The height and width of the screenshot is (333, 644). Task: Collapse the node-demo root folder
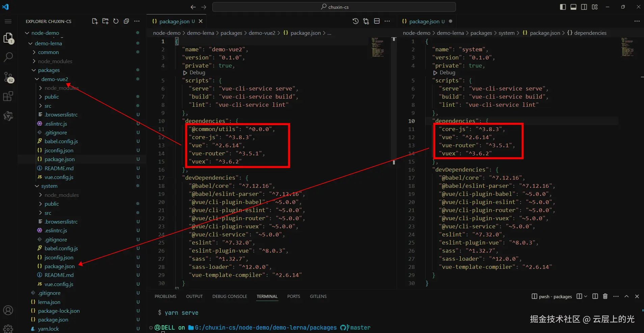(27, 33)
